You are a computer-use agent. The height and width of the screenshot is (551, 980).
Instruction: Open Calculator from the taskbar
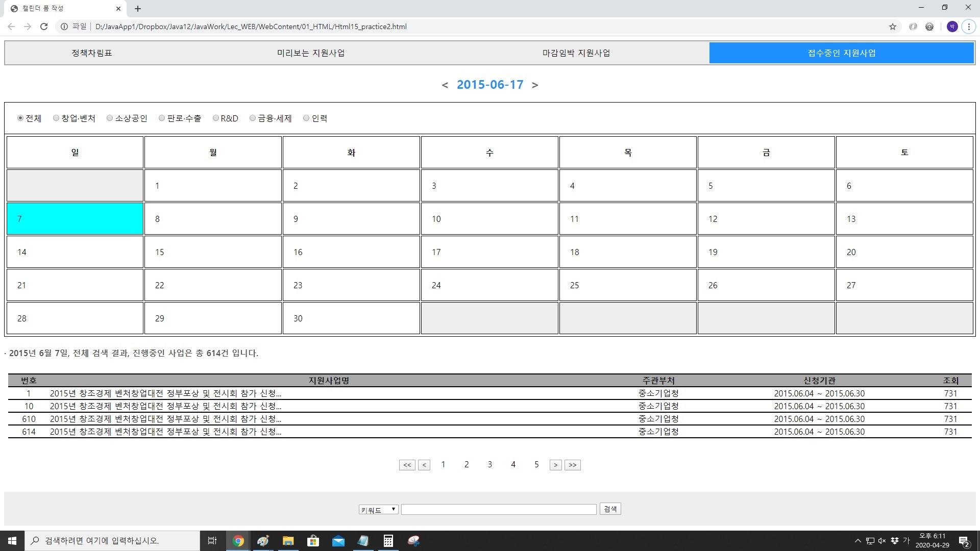click(x=388, y=541)
